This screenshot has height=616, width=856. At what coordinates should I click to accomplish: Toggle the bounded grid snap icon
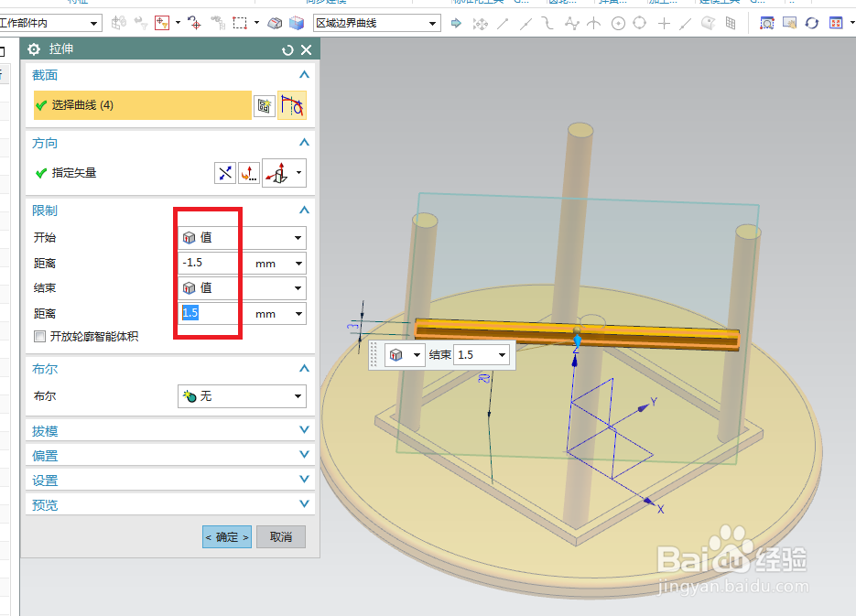[x=731, y=24]
